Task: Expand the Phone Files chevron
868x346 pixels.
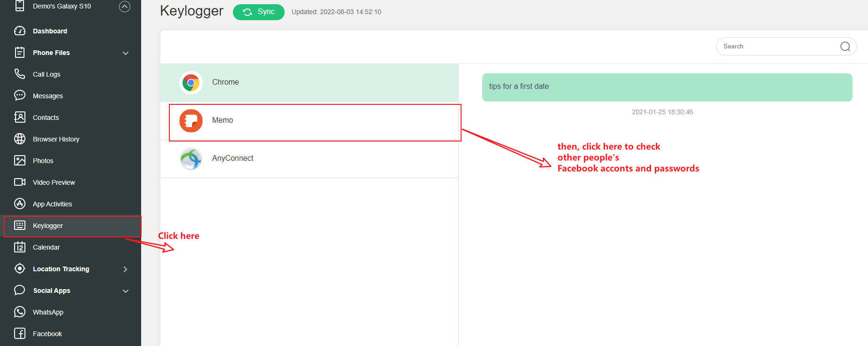Action: [x=126, y=53]
